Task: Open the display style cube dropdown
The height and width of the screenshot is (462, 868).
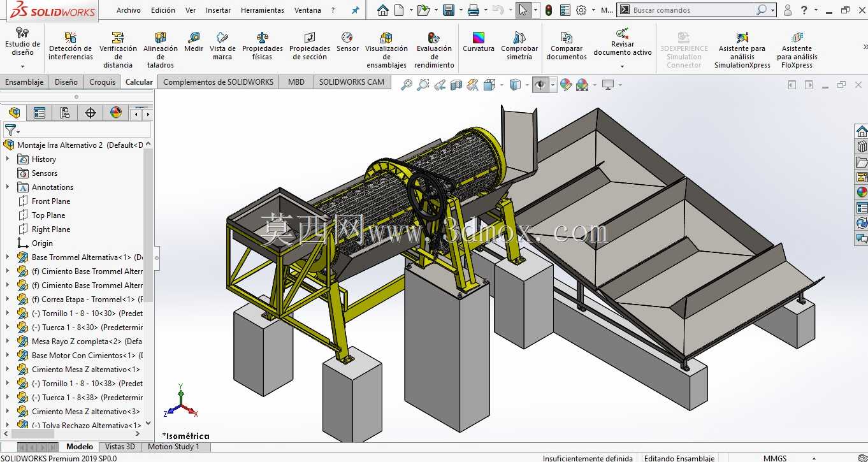Action: [x=527, y=85]
